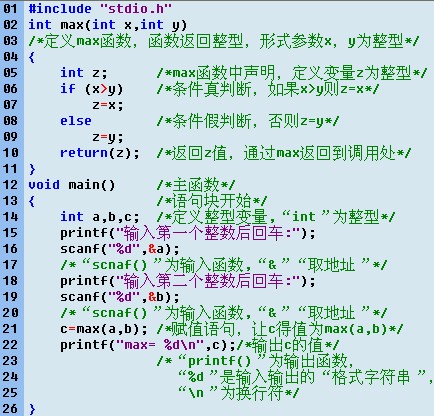The height and width of the screenshot is (416, 434).
Task: Place cursor on #include keyword
Action: pos(60,9)
